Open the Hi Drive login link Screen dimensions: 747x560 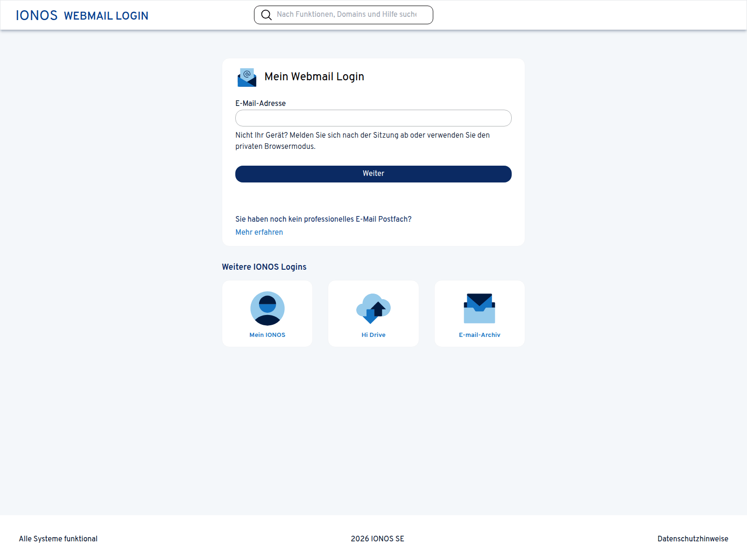(x=373, y=335)
